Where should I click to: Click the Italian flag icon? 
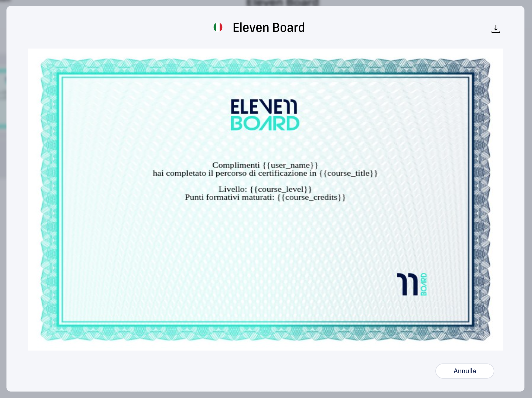click(218, 27)
